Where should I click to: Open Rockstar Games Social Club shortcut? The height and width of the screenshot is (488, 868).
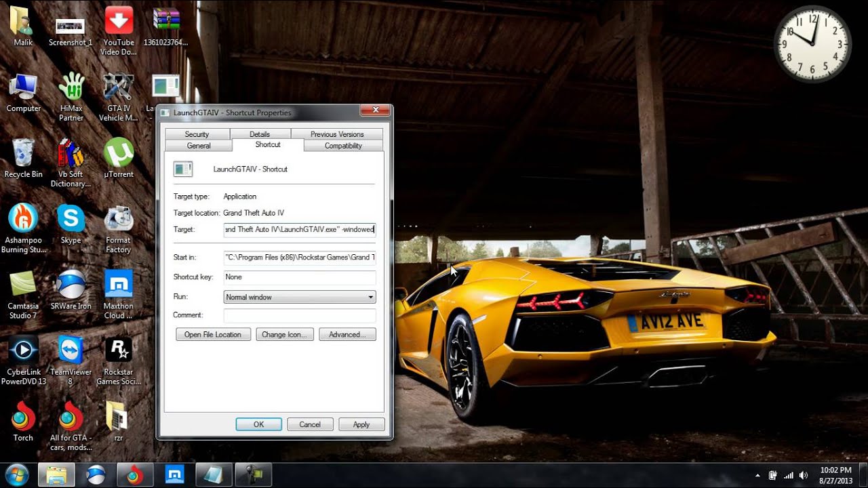click(119, 361)
